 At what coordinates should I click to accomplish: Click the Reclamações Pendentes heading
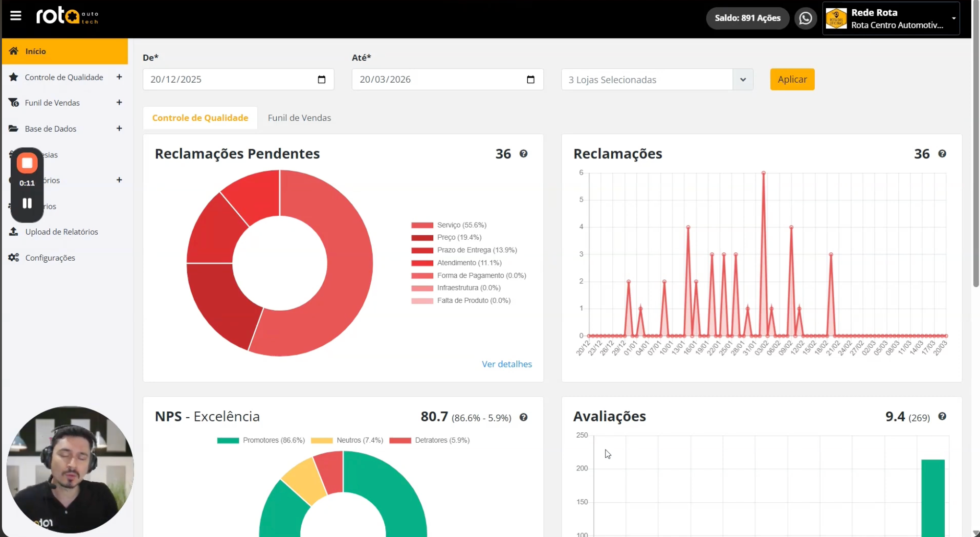pos(237,154)
